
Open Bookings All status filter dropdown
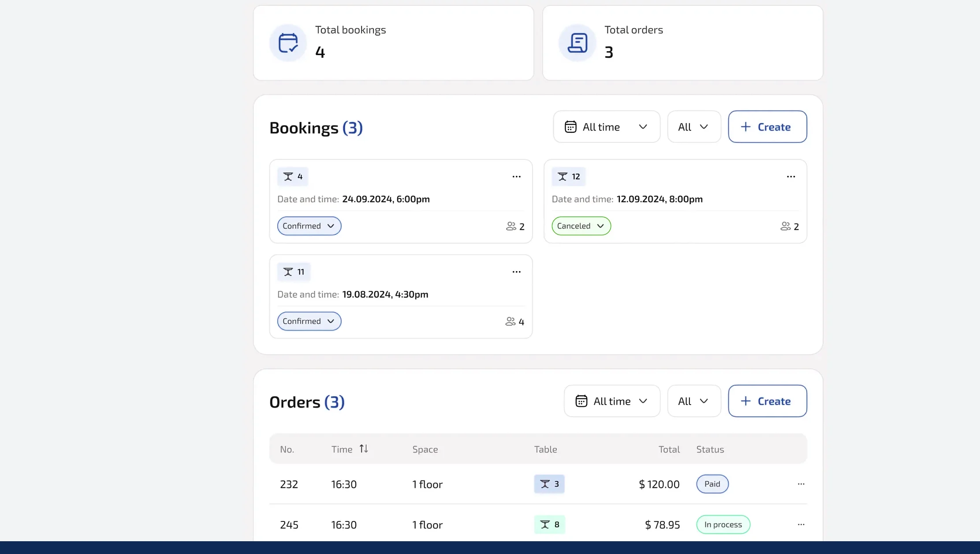pos(693,127)
